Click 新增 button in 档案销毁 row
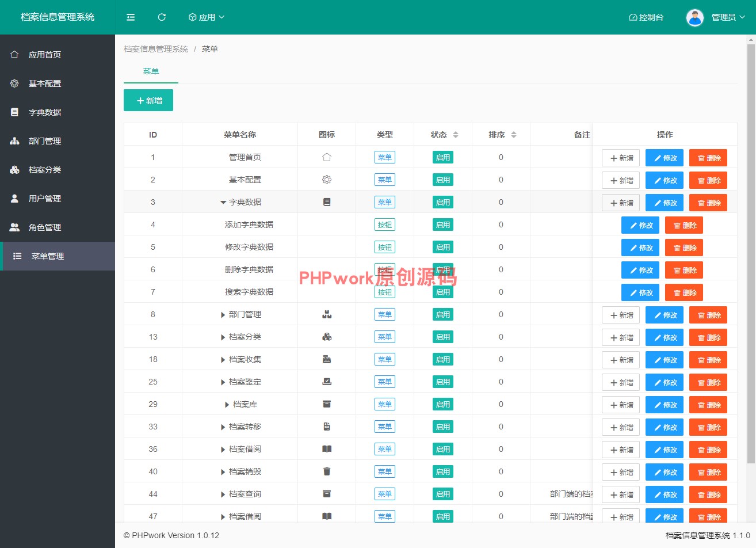Screen dimensions: 756x548 [x=621, y=472]
